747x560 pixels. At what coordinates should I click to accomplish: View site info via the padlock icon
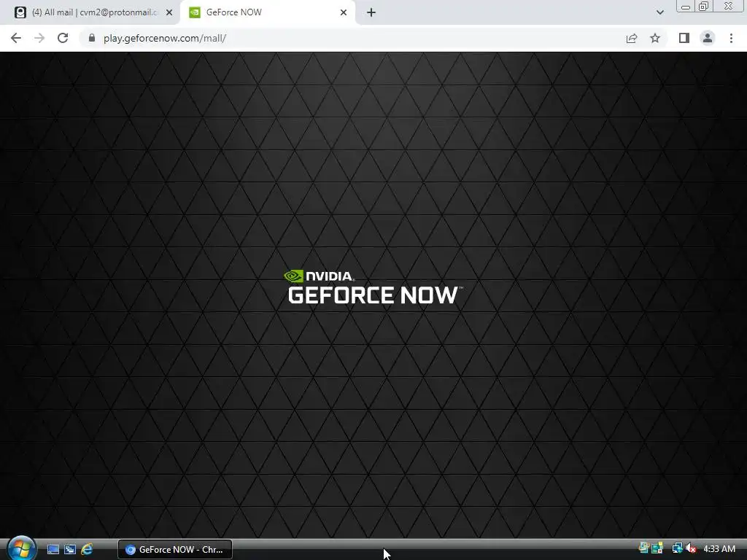click(x=92, y=38)
